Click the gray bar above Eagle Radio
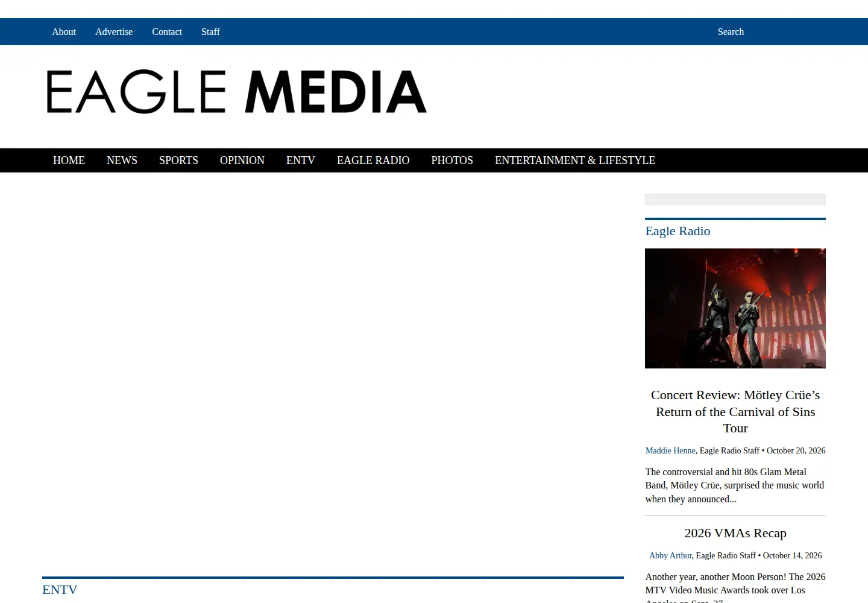Screen dimensions: 868x603 tap(735, 200)
